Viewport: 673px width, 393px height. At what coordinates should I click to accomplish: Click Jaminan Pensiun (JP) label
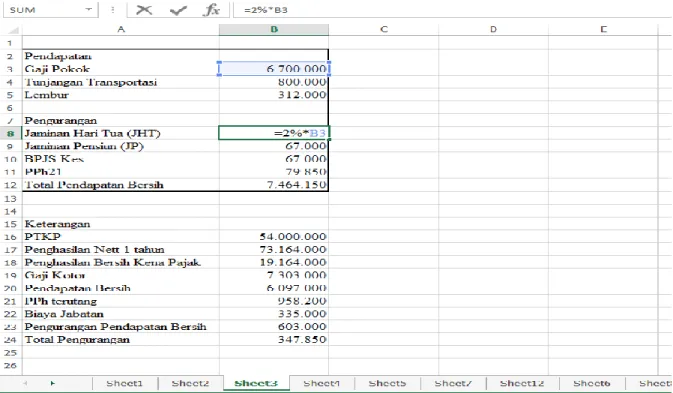tap(121, 146)
